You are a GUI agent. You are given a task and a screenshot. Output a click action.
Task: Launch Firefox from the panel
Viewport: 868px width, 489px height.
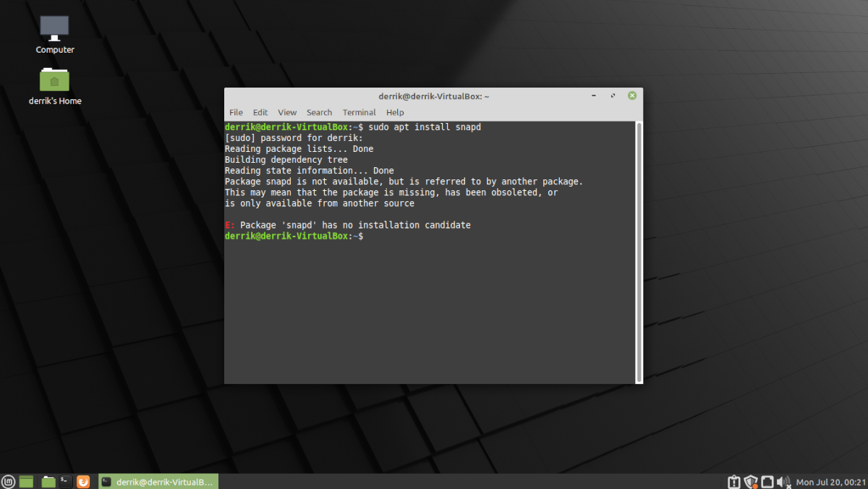(x=83, y=481)
